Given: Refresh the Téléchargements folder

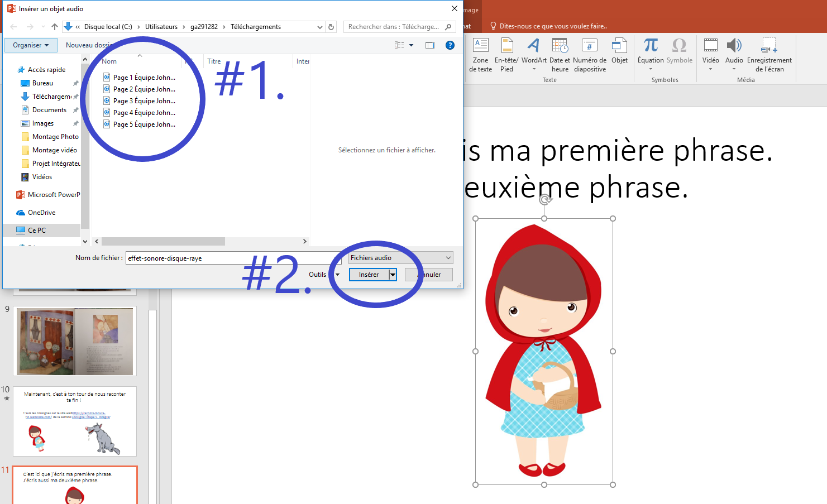Looking at the screenshot, I should pos(331,27).
